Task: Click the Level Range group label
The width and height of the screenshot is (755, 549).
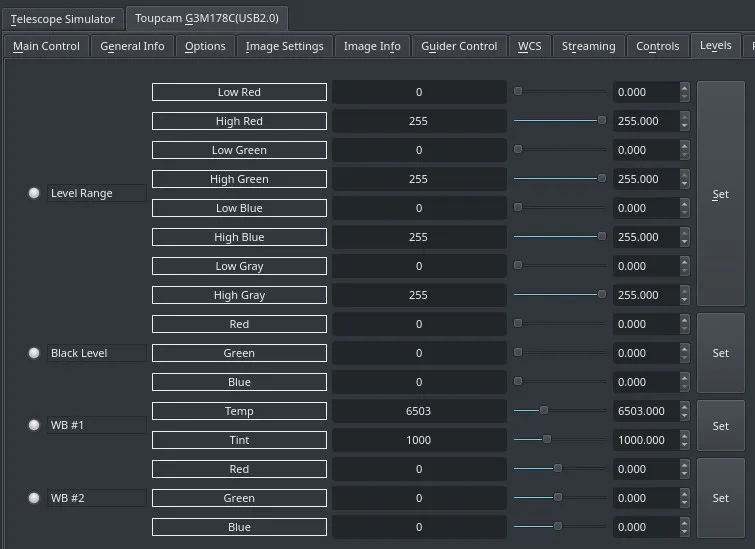Action: click(x=96, y=193)
